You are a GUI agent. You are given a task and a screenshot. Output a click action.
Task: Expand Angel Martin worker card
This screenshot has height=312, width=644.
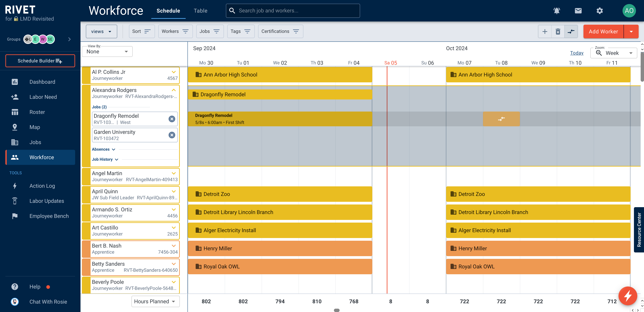174,173
